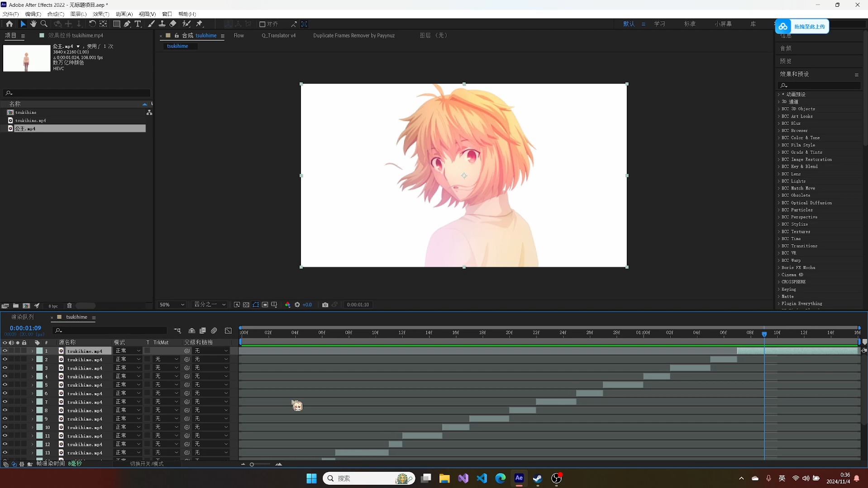Image resolution: width=868 pixels, height=488 pixels.
Task: Expand layer 6 properties arrow
Action: [x=32, y=393]
